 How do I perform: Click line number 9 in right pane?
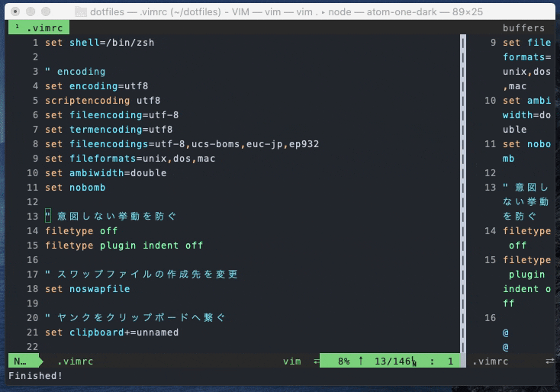[493, 43]
